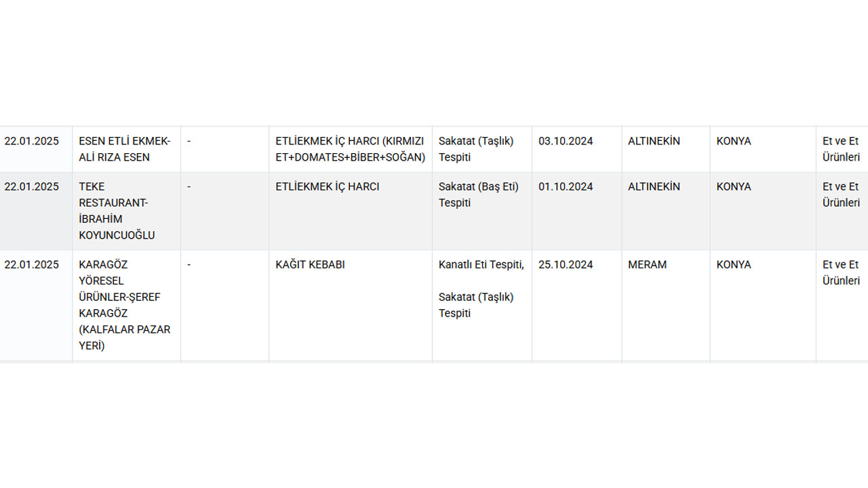This screenshot has width=868, height=488.
Task: Click 22.01.2025 in the Esen Etli Ekmek row
Action: (x=32, y=142)
